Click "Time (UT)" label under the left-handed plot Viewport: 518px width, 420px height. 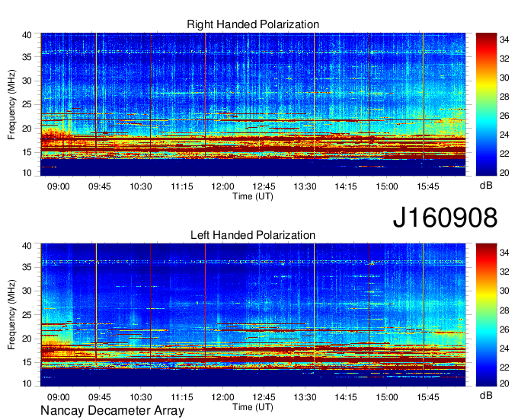point(253,407)
